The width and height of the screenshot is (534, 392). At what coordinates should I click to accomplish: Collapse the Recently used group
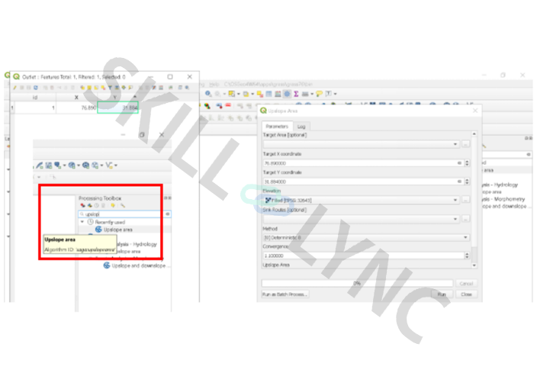tap(82, 222)
